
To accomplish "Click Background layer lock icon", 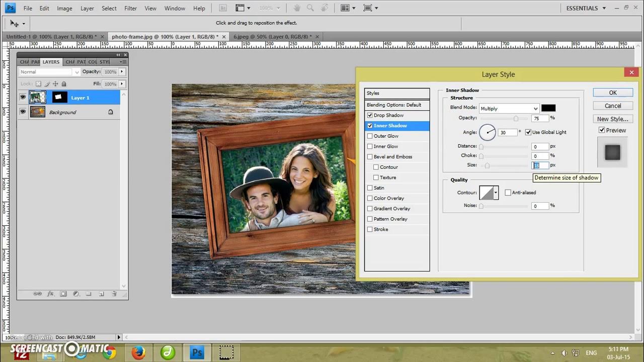I will point(111,112).
